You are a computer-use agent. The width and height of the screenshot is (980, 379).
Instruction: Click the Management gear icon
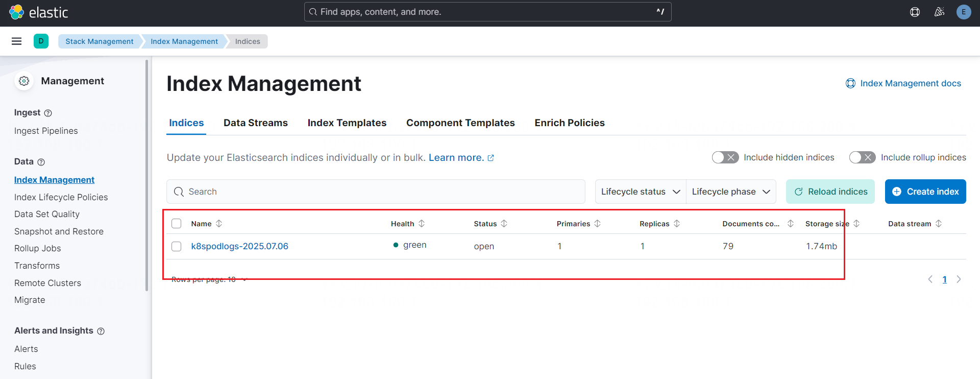click(x=24, y=81)
